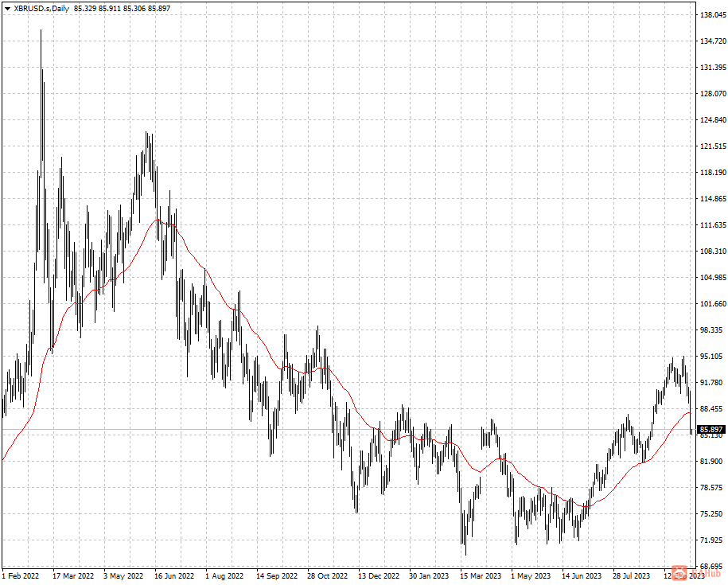Click the 85.911 high value in header
This screenshot has height=585, width=728.
[110, 8]
